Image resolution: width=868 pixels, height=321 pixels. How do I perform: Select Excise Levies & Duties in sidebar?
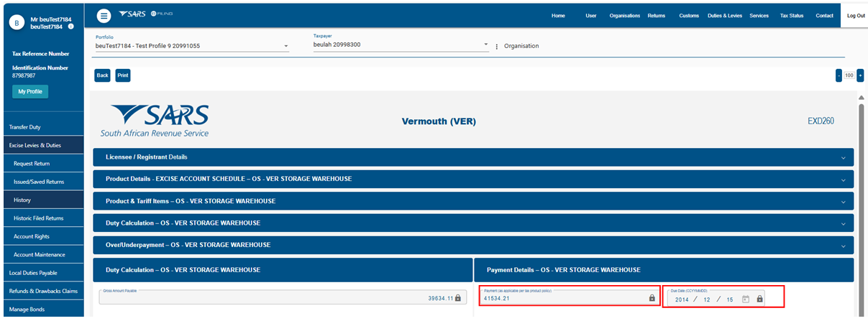click(42, 145)
